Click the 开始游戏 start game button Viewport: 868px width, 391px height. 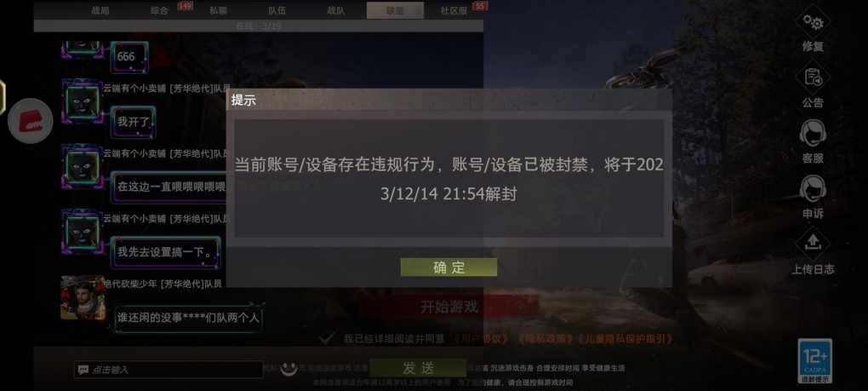448,307
